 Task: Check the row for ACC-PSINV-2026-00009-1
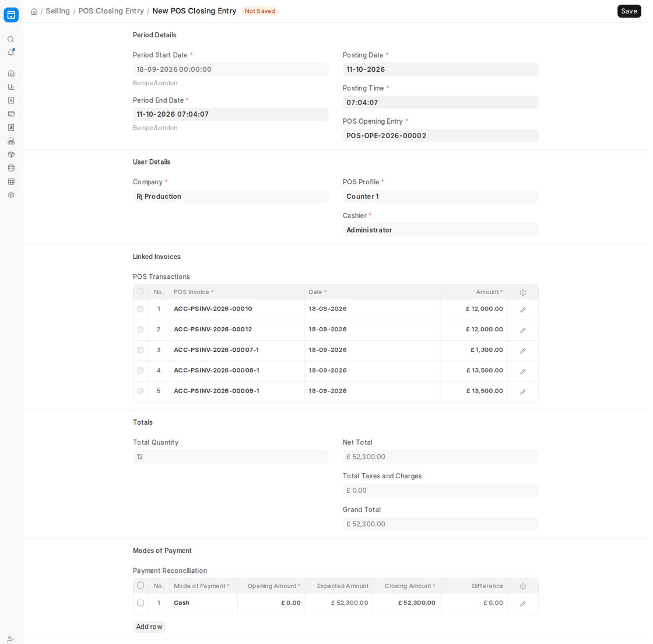[x=141, y=391]
